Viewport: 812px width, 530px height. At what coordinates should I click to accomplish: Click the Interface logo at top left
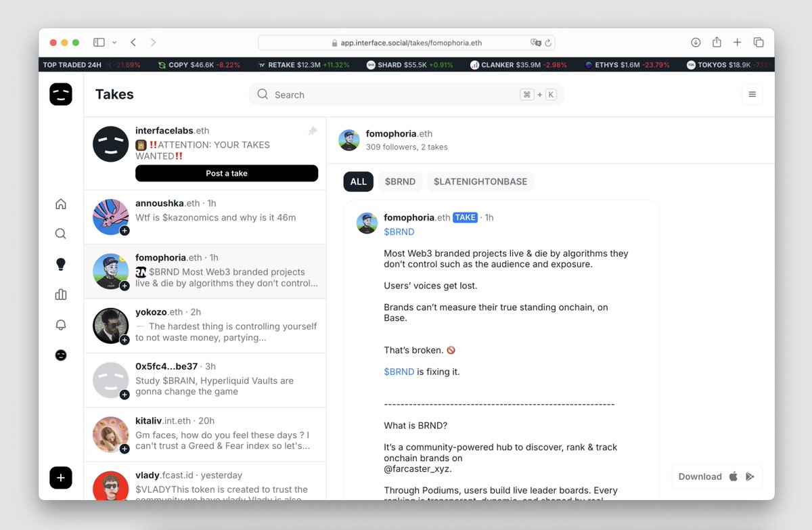[x=61, y=94]
